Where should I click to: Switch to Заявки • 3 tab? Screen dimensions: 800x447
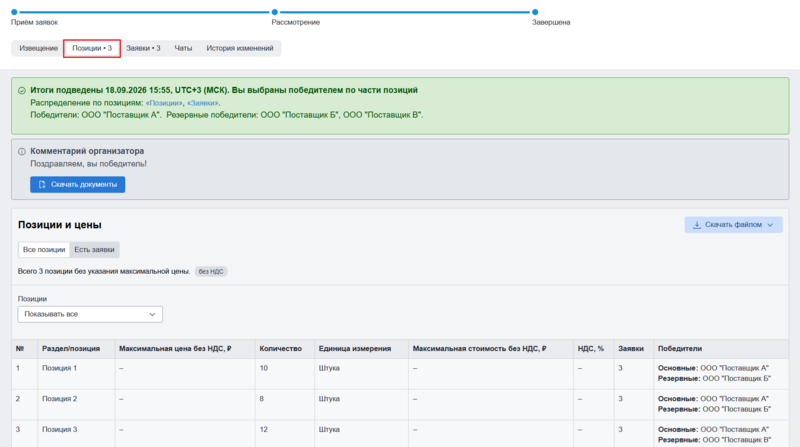[x=143, y=48]
